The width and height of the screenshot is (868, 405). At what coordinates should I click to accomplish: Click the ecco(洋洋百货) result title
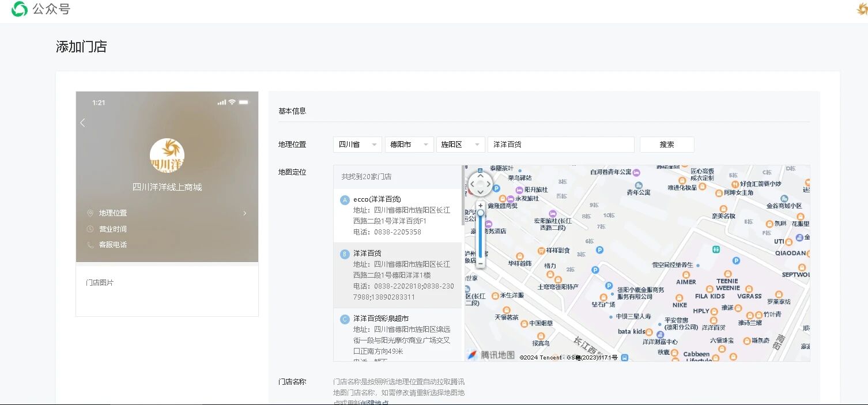[377, 199]
